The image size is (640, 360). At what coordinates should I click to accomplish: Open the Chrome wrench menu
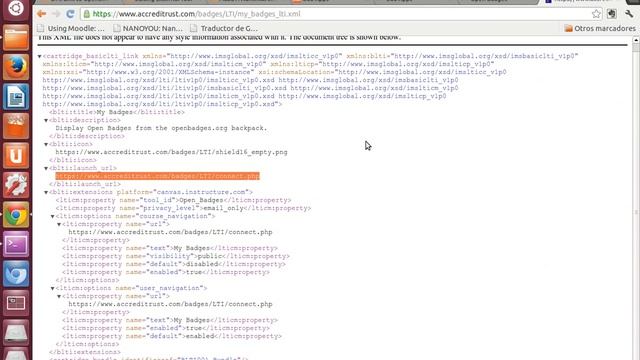pyautogui.click(x=629, y=14)
